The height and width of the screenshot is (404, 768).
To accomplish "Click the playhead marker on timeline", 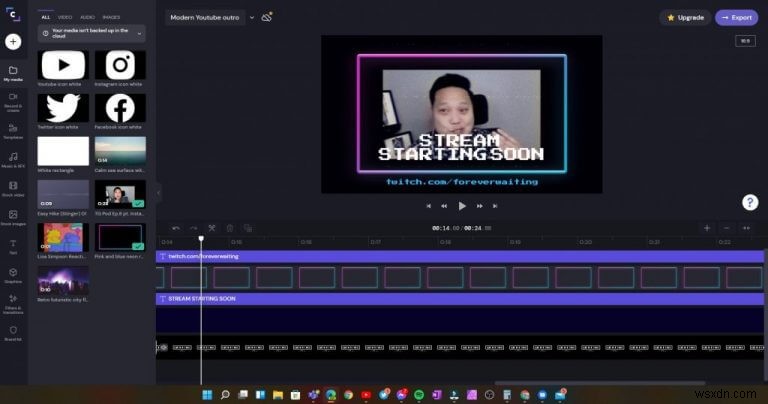I will pyautogui.click(x=201, y=238).
